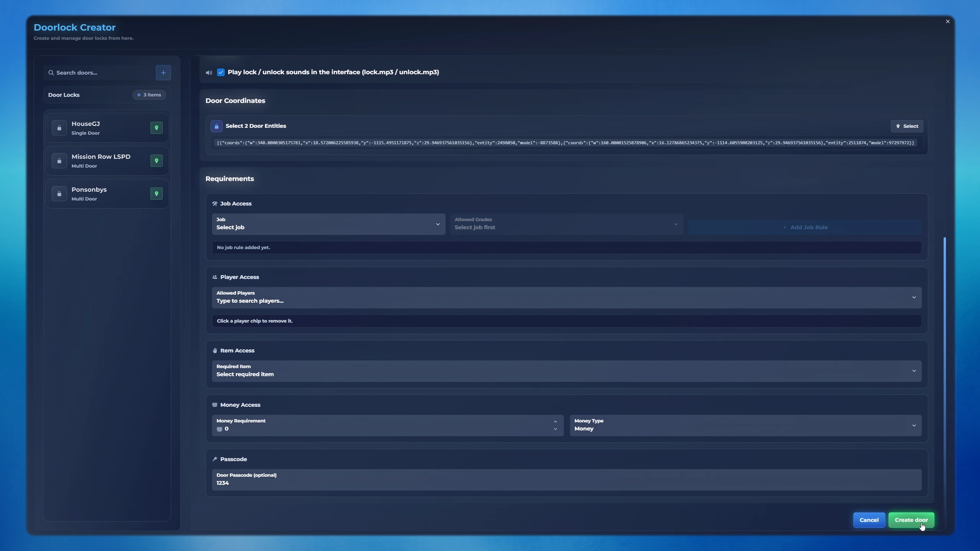Close the Doorlock Creator window
This screenshot has height=551, width=980.
(948, 21)
